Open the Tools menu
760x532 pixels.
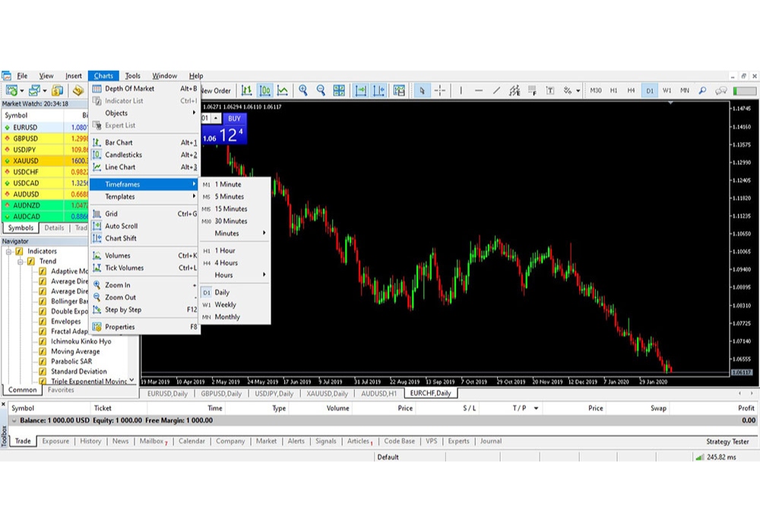click(x=132, y=75)
